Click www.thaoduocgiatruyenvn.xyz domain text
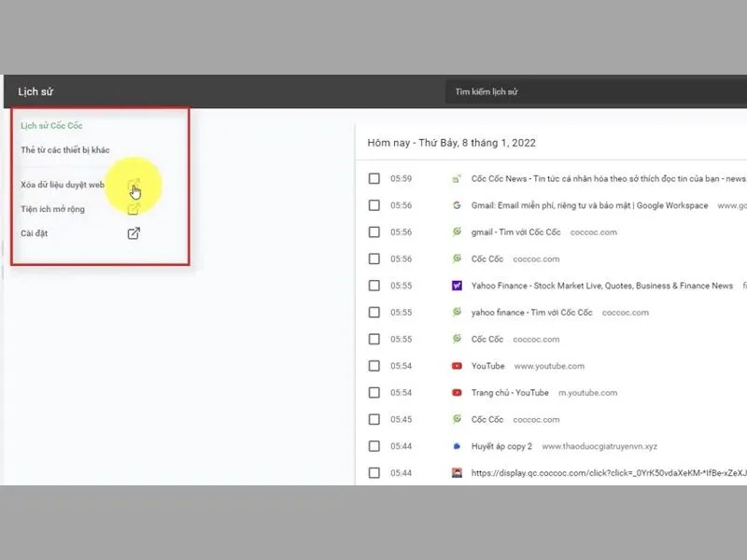747x560 pixels. 599,446
